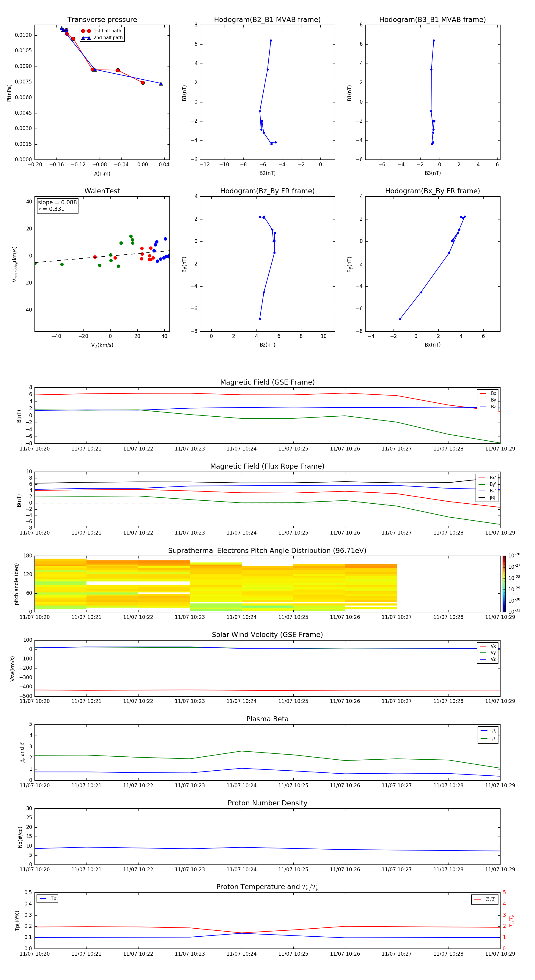Click the Vz legend entry in velocity panel
The height and width of the screenshot is (980, 535).
[x=488, y=659]
